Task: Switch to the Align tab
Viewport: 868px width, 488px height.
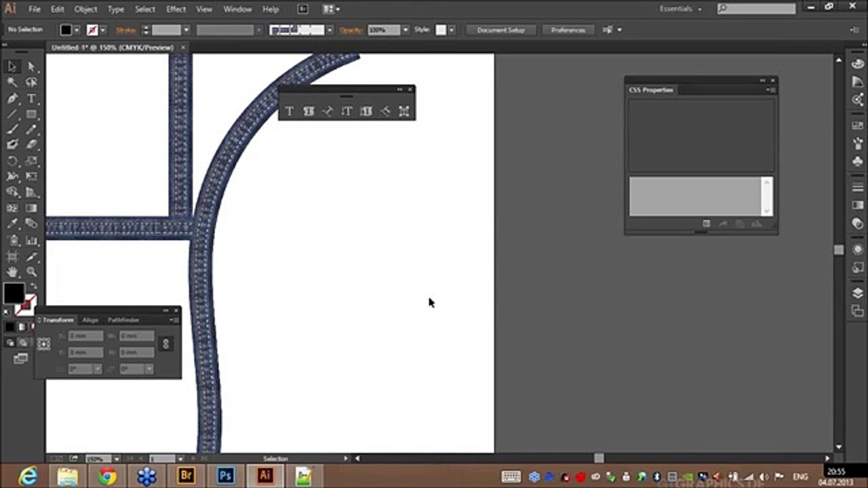Action: [90, 320]
